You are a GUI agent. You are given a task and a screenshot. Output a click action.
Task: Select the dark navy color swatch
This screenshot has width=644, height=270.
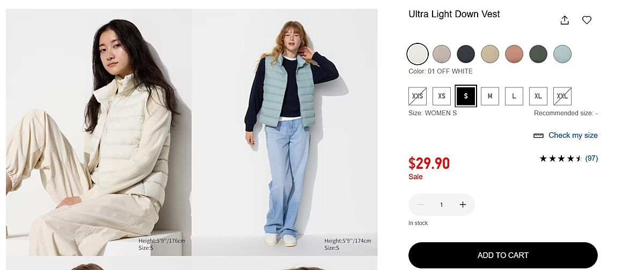point(466,54)
